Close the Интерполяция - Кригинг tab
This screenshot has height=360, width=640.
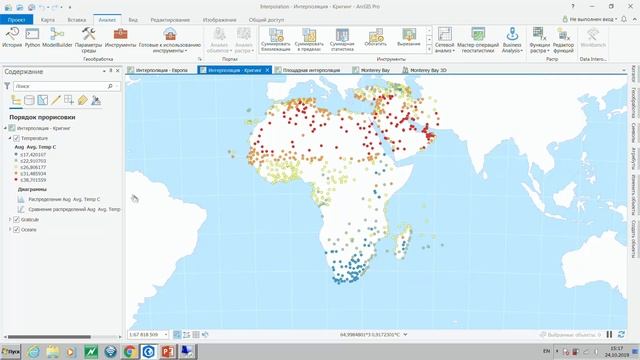click(x=267, y=70)
